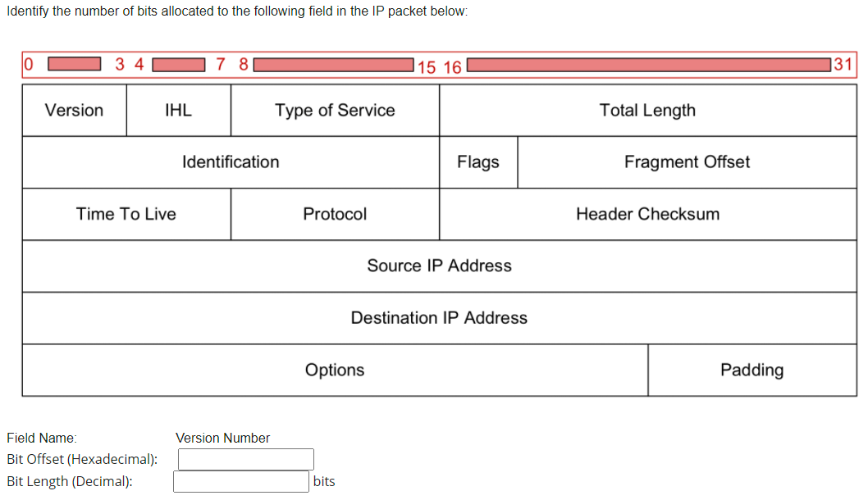
Task: Click the Type of Service cell
Action: (335, 110)
